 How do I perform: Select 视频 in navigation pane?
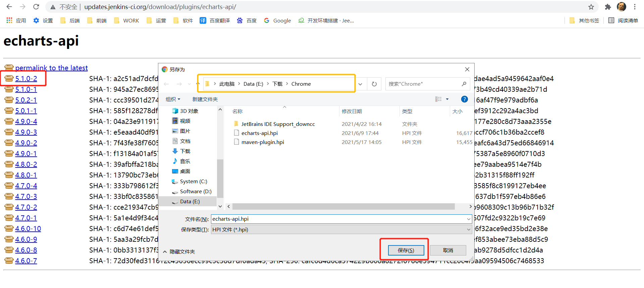click(181, 121)
